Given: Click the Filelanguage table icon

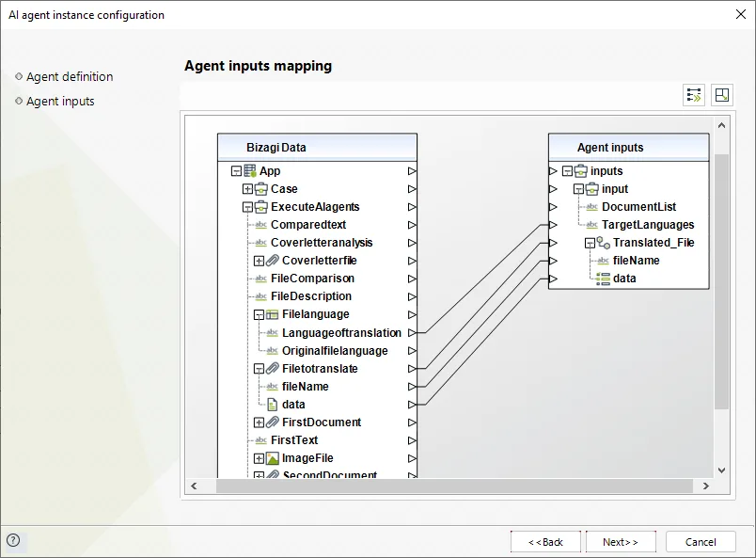Looking at the screenshot, I should pyautogui.click(x=273, y=314).
